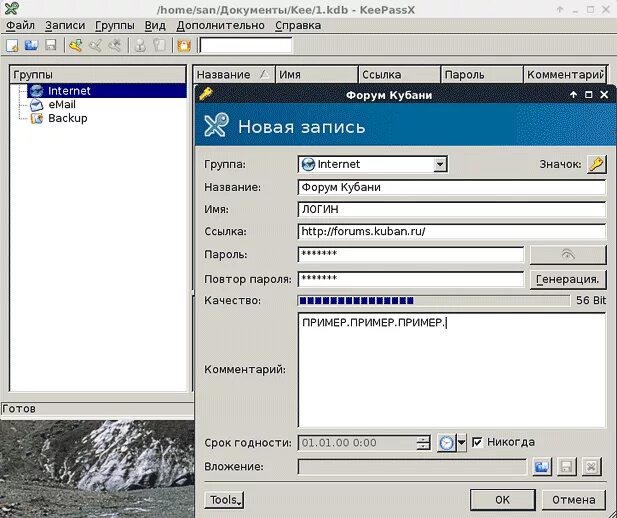This screenshot has width=617, height=518.
Task: Click the Качество password strength bar
Action: click(434, 301)
